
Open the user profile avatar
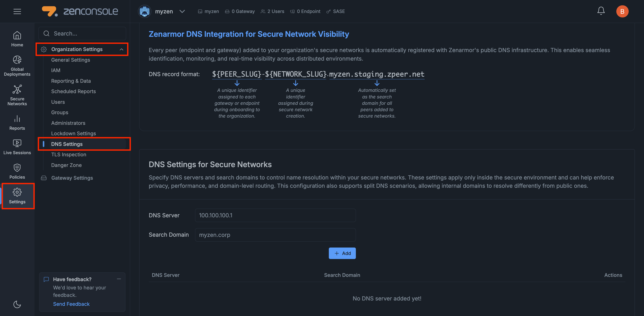pyautogui.click(x=622, y=11)
